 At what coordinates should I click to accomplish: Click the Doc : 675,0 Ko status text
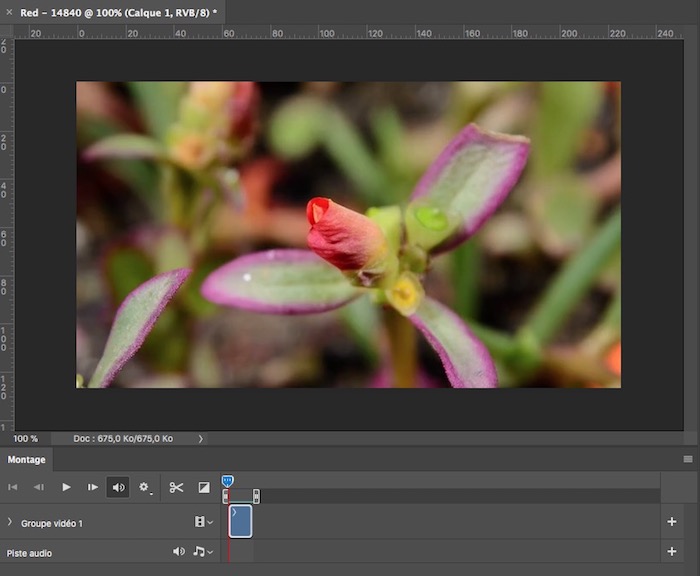point(123,438)
